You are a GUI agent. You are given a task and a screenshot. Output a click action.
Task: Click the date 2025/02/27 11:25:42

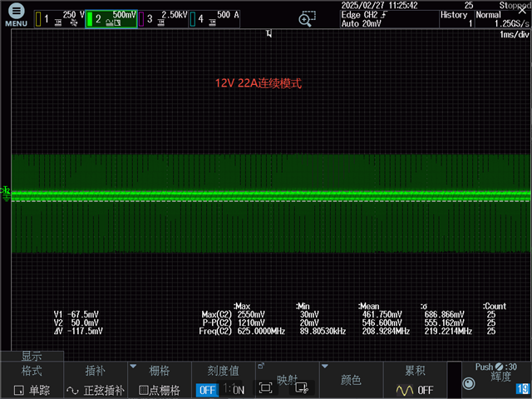[x=379, y=6]
